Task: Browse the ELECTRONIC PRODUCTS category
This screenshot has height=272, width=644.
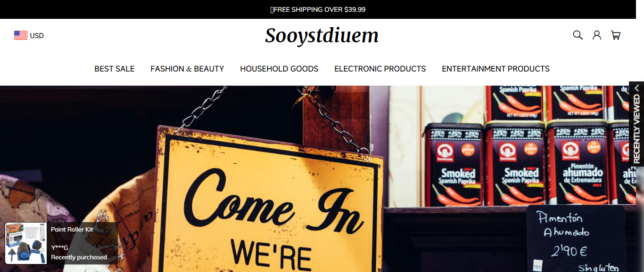Action: (380, 69)
